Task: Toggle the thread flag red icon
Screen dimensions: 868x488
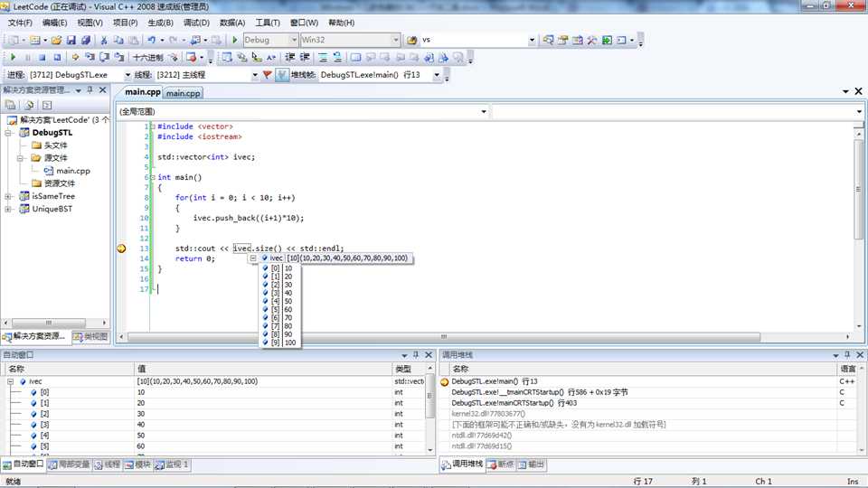Action: [267, 74]
